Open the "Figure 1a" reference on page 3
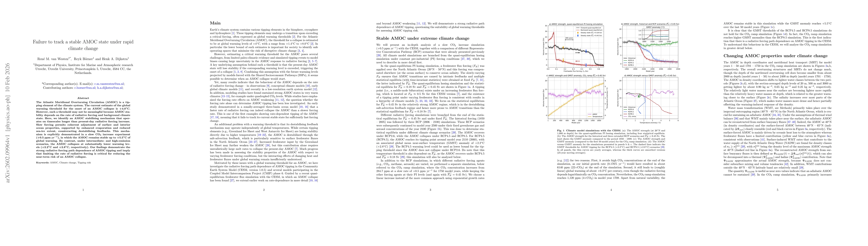 465,87
